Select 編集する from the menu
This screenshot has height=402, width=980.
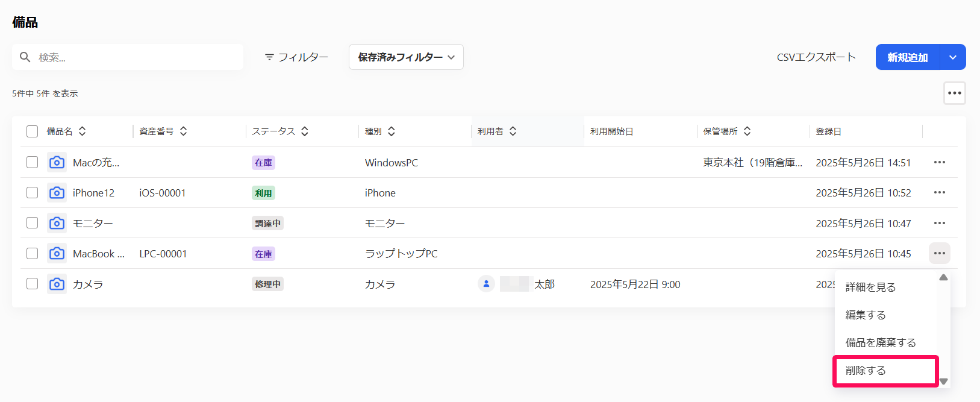(866, 315)
